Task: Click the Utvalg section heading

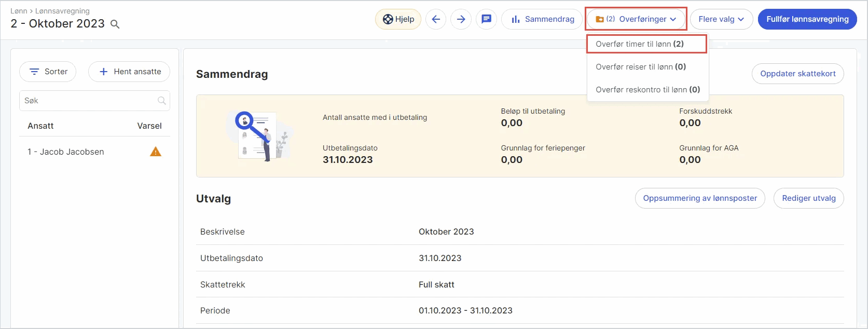Action: click(213, 199)
